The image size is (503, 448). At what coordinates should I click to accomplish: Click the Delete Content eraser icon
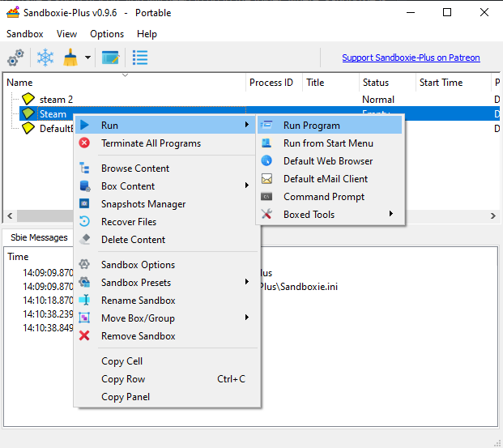(85, 239)
